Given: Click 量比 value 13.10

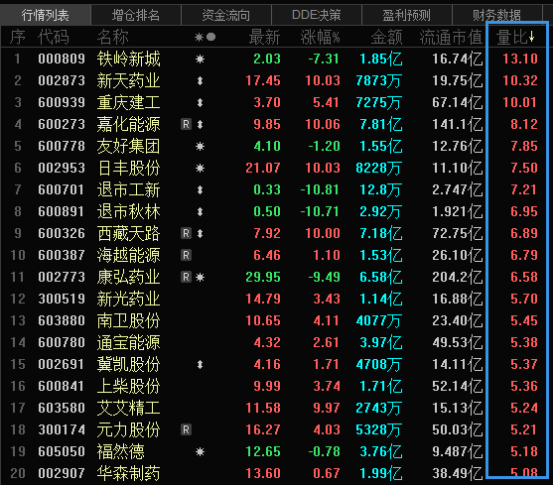Looking at the screenshot, I should tap(520, 59).
